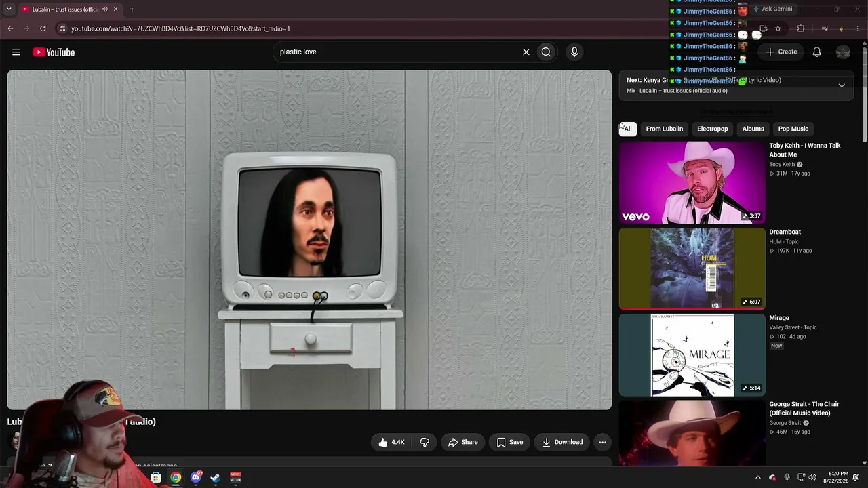Viewport: 868px width, 488px height.
Task: Filter by From Lubalin chip
Action: click(665, 129)
